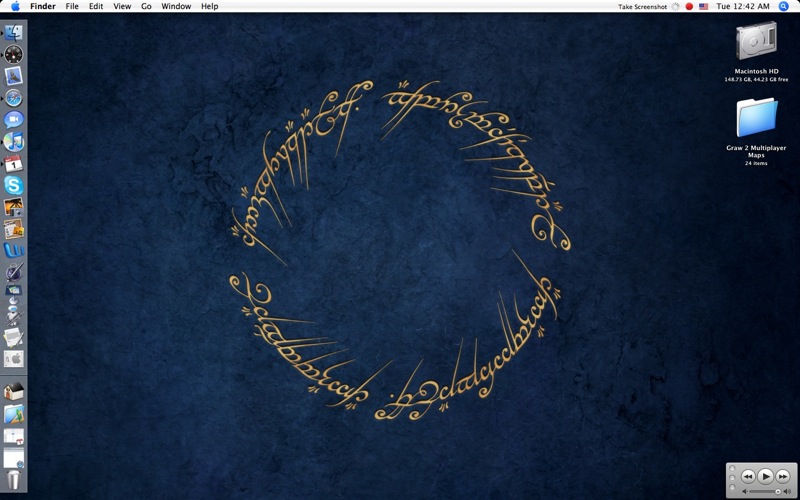The height and width of the screenshot is (500, 800).
Task: Click spinning sync status icon
Action: pos(676,7)
